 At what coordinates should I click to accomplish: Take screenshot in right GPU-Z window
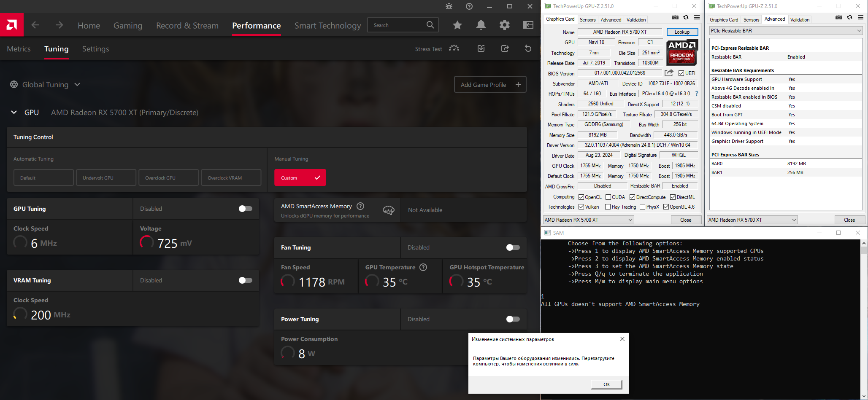[839, 18]
